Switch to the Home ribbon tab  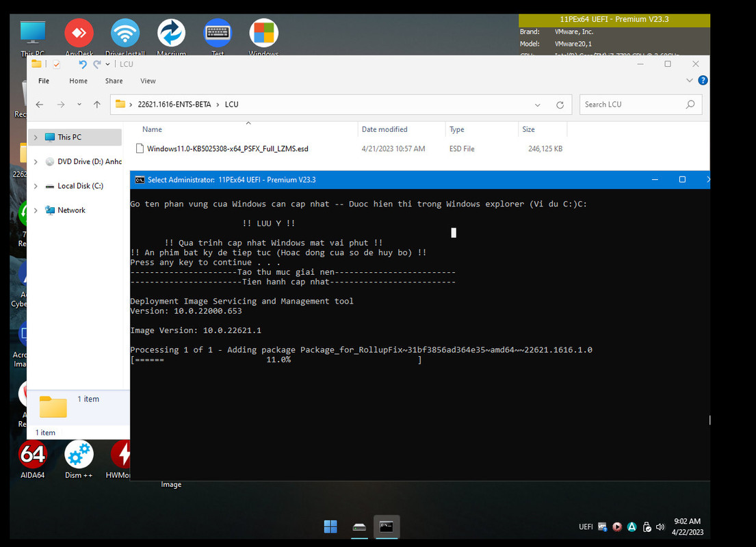(x=78, y=81)
